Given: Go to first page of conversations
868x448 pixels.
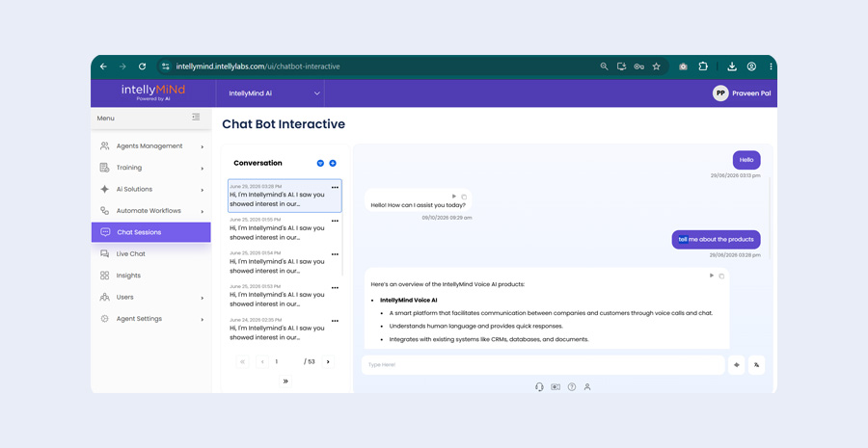Looking at the screenshot, I should (242, 361).
